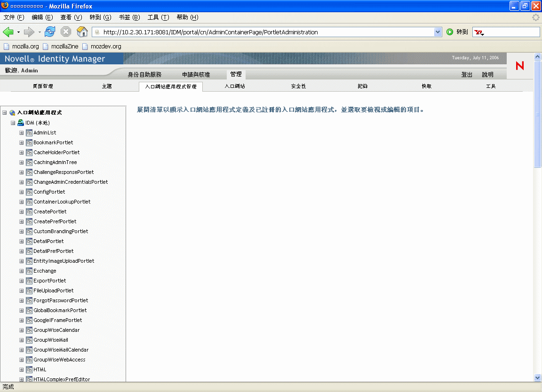The height and width of the screenshot is (392, 542).
Task: Click the BookmarkPortlet icon
Action: pos(29,142)
